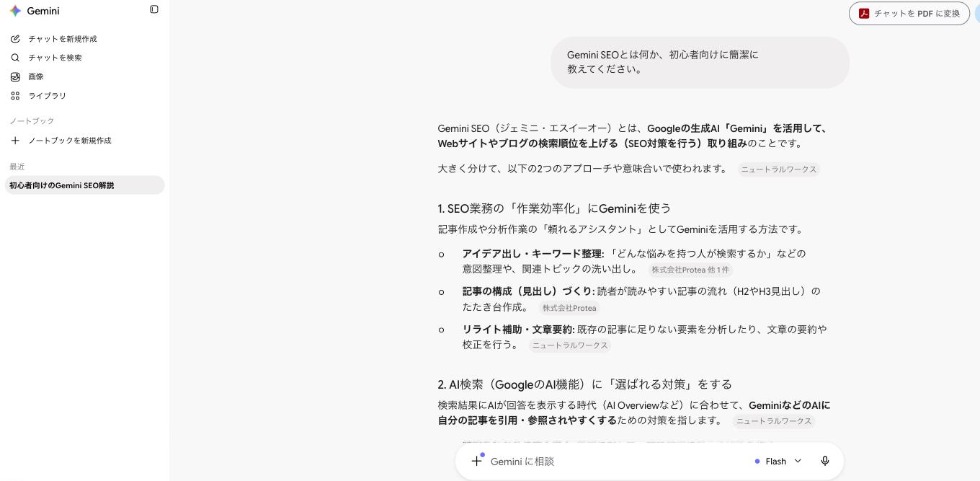Click the Flash model label text
This screenshot has height=481, width=980.
[775, 462]
